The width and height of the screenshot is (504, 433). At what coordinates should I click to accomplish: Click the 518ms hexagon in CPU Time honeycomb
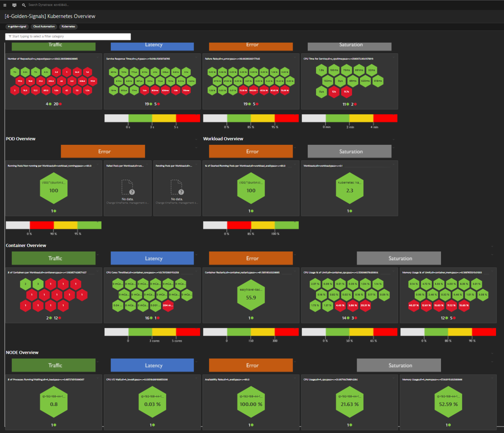[378, 81]
